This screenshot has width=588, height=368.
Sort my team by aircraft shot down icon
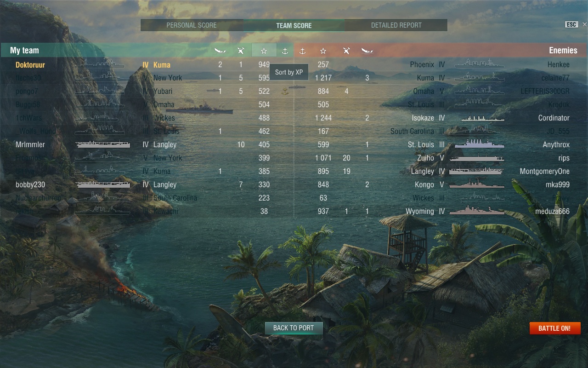241,51
